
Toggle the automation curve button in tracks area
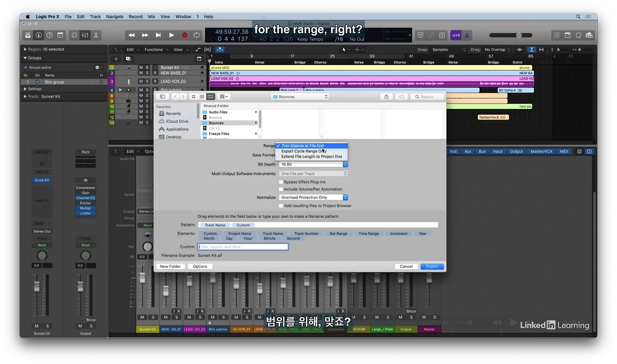(198, 50)
